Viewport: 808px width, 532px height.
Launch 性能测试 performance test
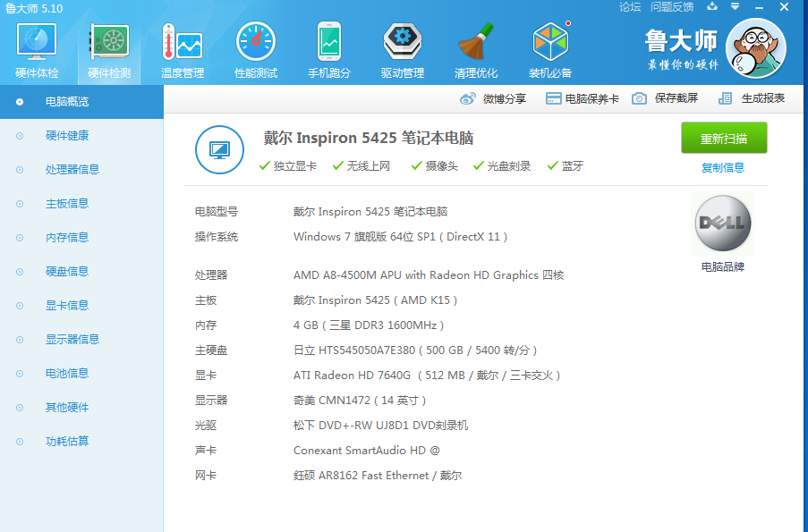pyautogui.click(x=256, y=50)
